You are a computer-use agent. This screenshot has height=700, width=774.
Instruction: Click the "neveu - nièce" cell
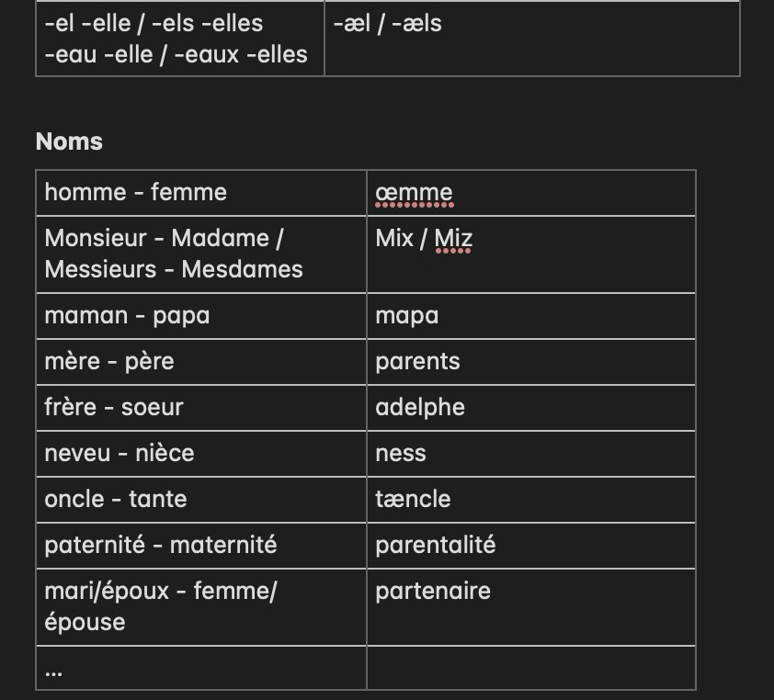click(x=120, y=453)
